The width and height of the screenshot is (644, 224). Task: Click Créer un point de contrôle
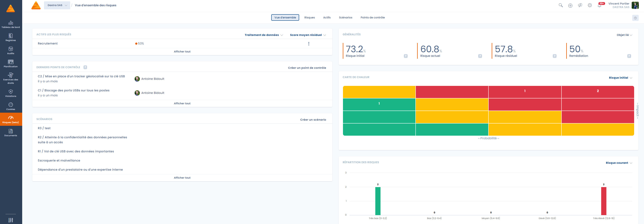click(x=307, y=68)
